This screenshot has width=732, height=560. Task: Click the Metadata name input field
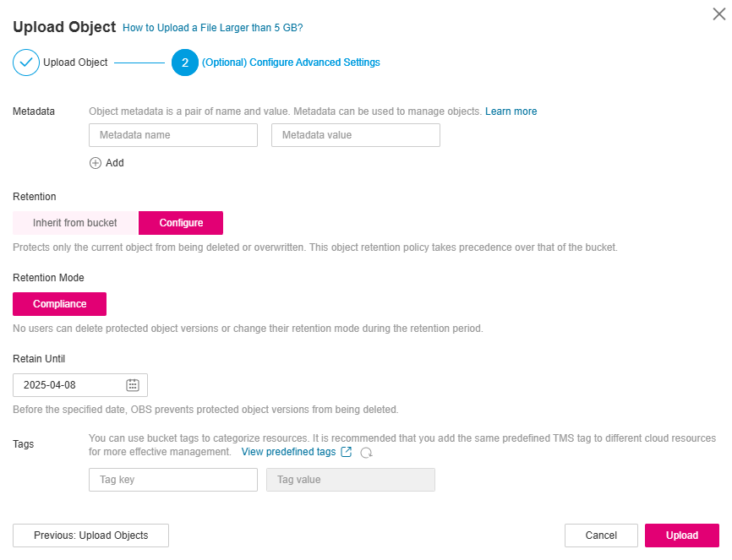point(173,135)
